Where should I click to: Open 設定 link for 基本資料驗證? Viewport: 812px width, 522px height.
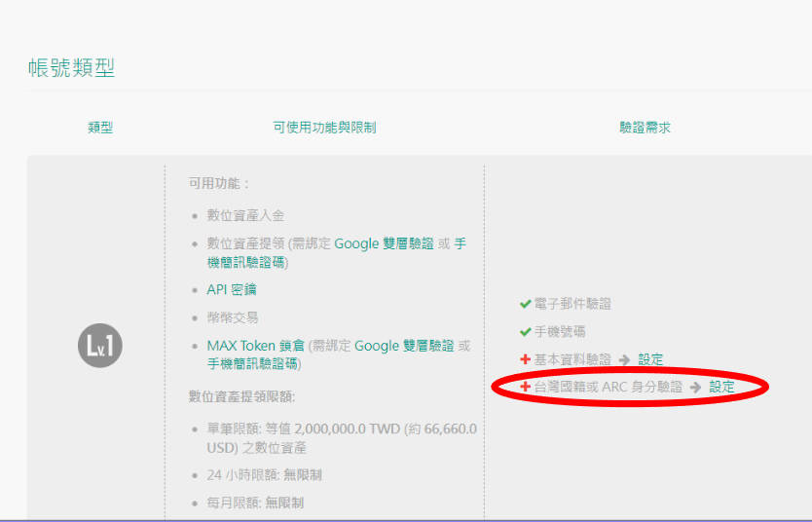click(650, 358)
